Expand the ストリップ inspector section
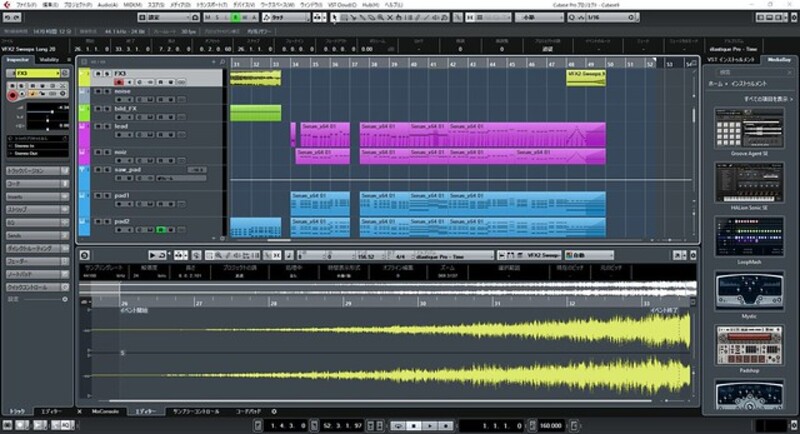This screenshot has width=800, height=434. click(x=37, y=210)
